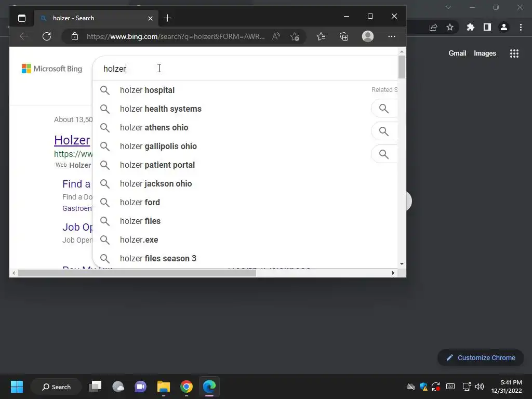Open Windows Security tray icon

coord(423,387)
